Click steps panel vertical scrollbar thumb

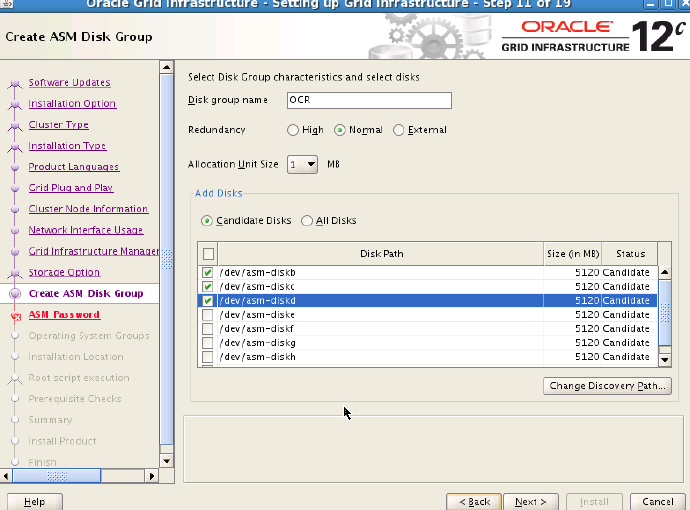tap(166, 260)
